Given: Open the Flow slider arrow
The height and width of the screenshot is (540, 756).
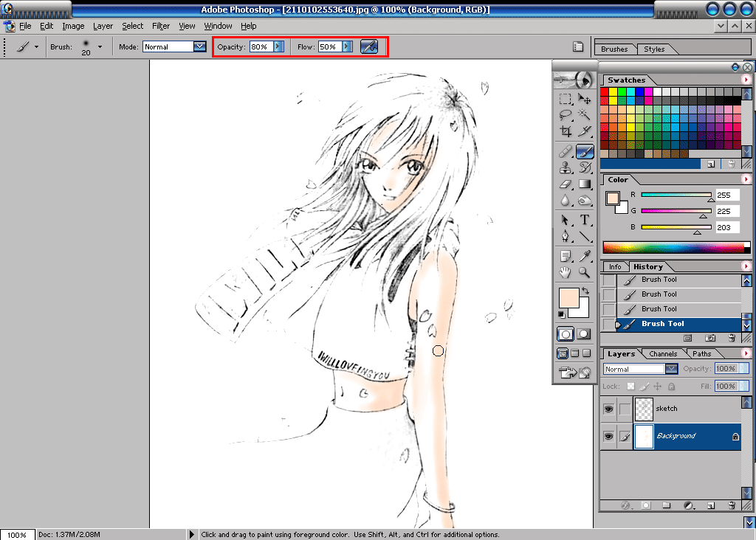Looking at the screenshot, I should point(347,46).
